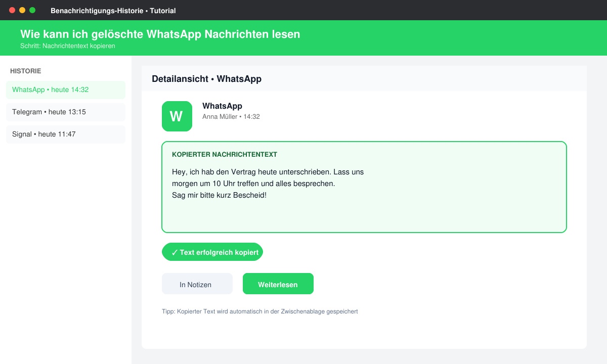Click the Schritt: Nachrichtentext kopieren subtitle
This screenshot has width=607, height=364.
click(x=68, y=46)
